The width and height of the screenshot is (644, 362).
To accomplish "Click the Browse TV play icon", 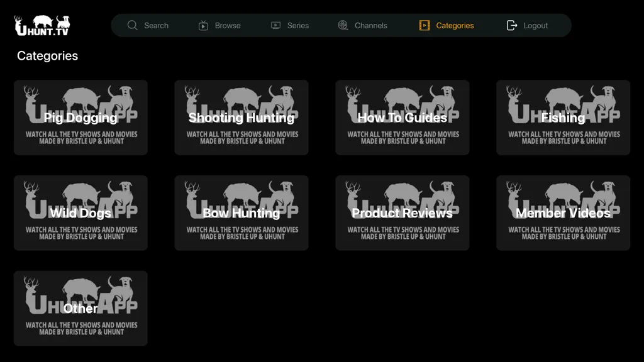I will (x=203, y=25).
